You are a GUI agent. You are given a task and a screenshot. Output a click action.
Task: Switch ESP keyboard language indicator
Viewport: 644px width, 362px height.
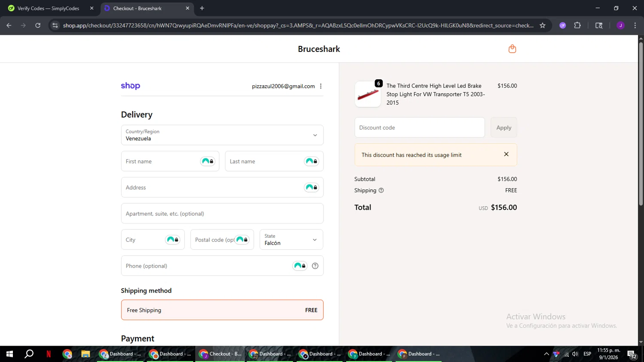point(587,354)
